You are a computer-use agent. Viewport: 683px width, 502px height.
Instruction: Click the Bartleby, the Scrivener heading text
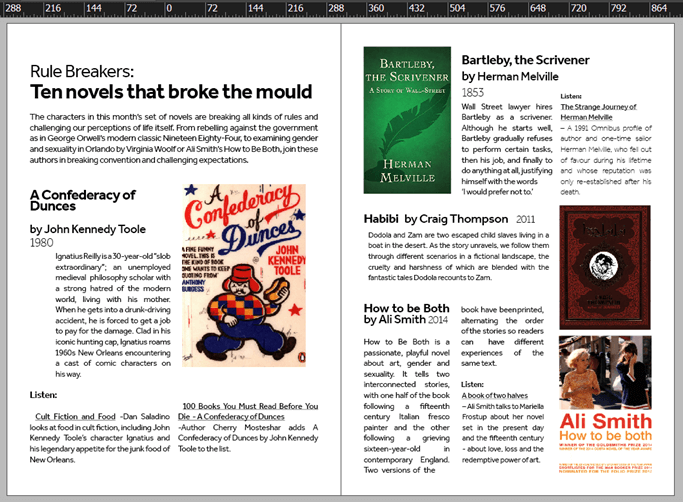click(x=525, y=60)
